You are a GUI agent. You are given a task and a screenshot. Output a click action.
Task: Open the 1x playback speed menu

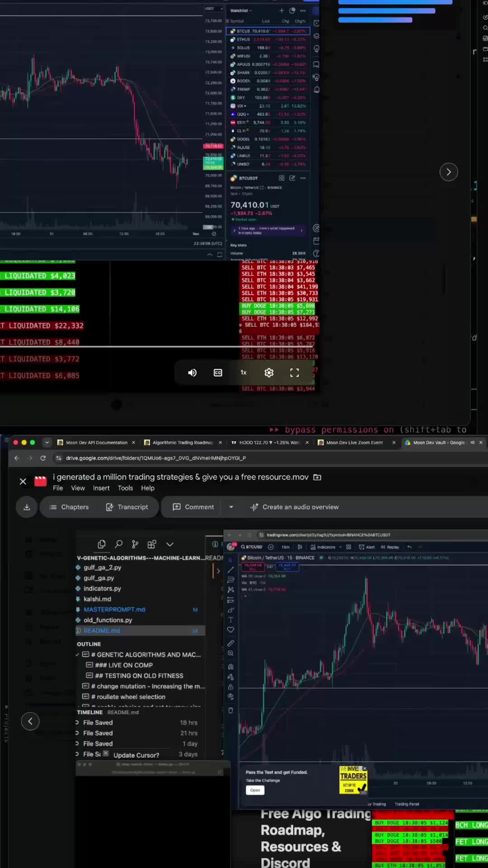244,373
